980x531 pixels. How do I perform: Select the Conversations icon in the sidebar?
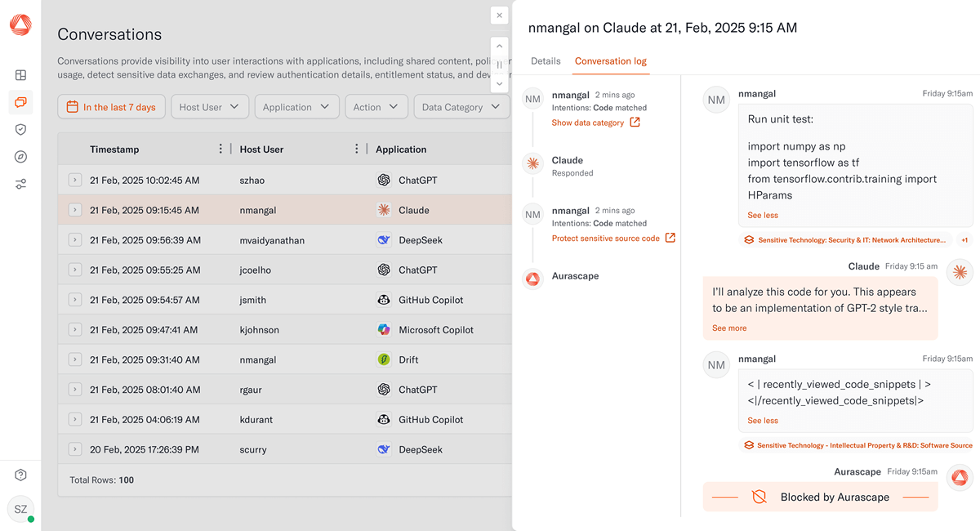click(x=20, y=102)
